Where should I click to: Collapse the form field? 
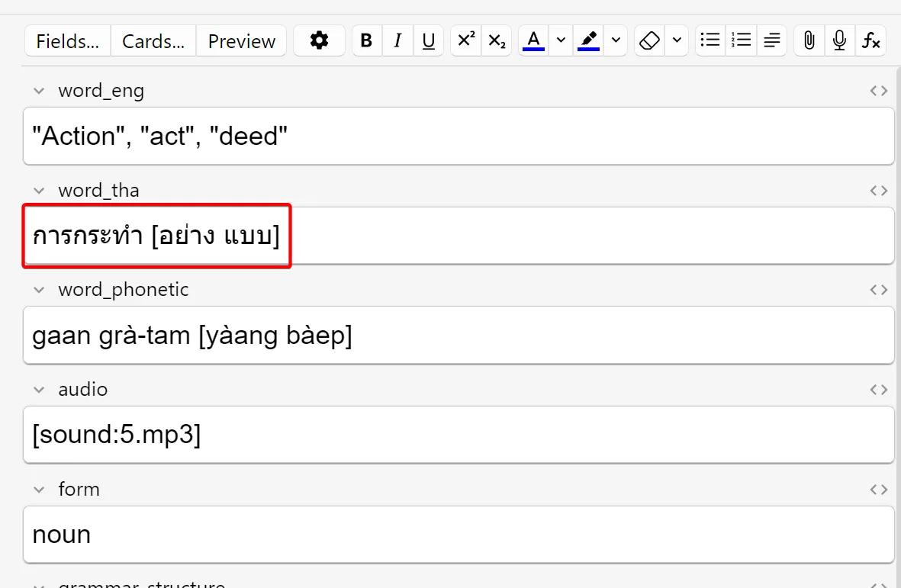pyautogui.click(x=38, y=489)
